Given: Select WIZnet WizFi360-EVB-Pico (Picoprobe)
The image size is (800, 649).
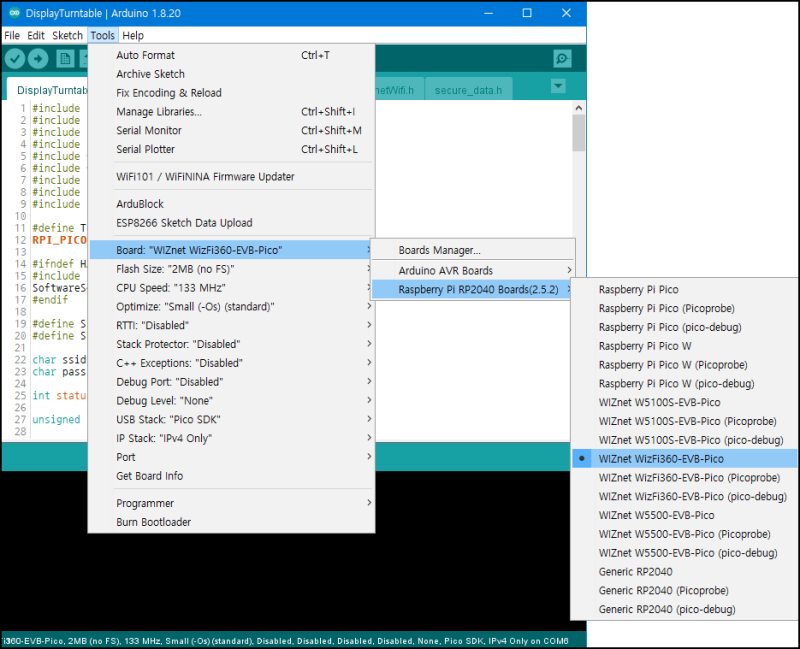Looking at the screenshot, I should 684,478.
